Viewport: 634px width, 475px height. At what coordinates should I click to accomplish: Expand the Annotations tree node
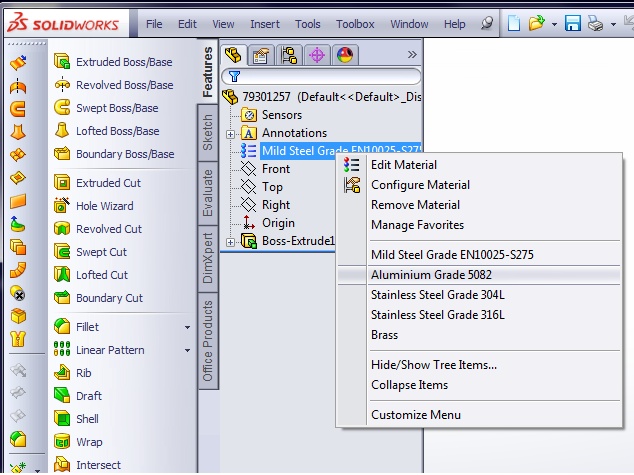tap(230, 134)
